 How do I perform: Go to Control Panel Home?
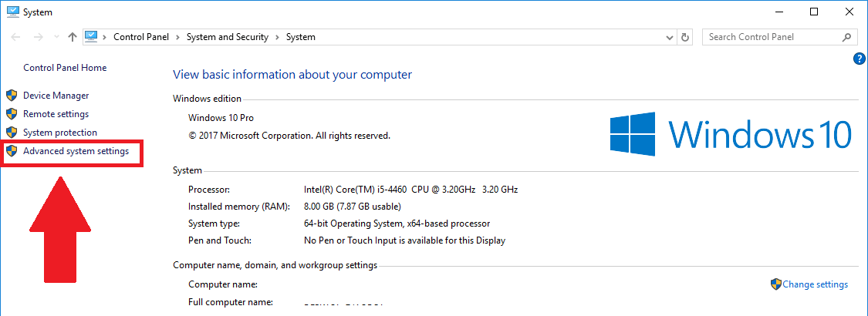[x=65, y=68]
